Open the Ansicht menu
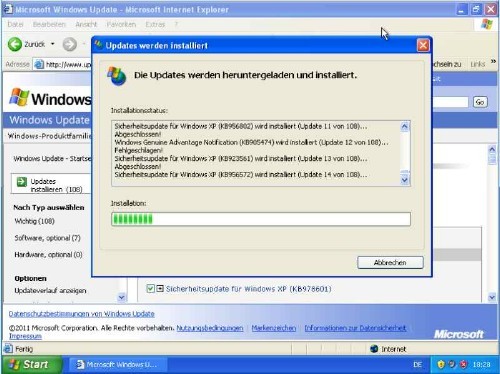Screen dimensions: 500x374 (x=86, y=24)
